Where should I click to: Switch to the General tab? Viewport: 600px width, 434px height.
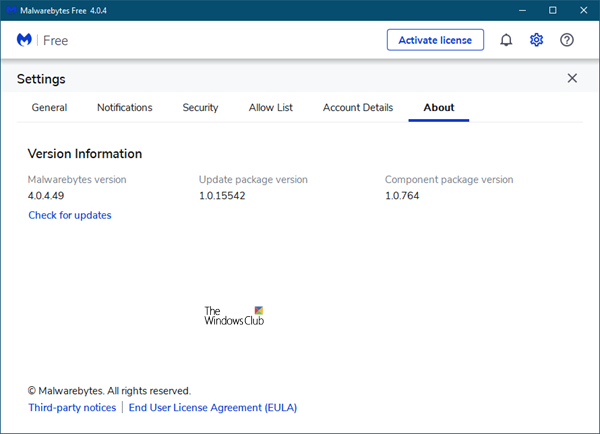(49, 108)
